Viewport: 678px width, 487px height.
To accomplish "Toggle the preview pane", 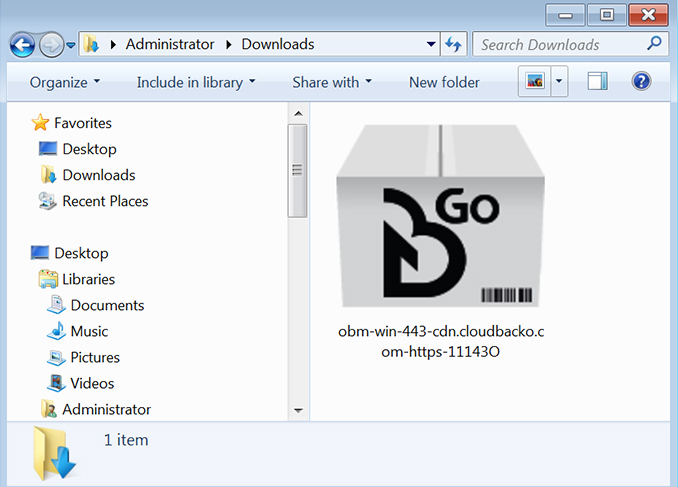I will click(598, 81).
